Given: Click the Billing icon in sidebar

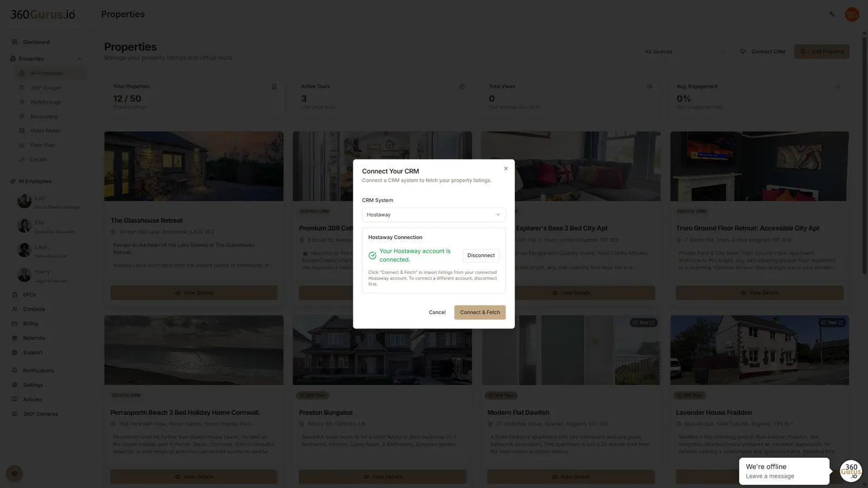Looking at the screenshot, I should [x=15, y=324].
